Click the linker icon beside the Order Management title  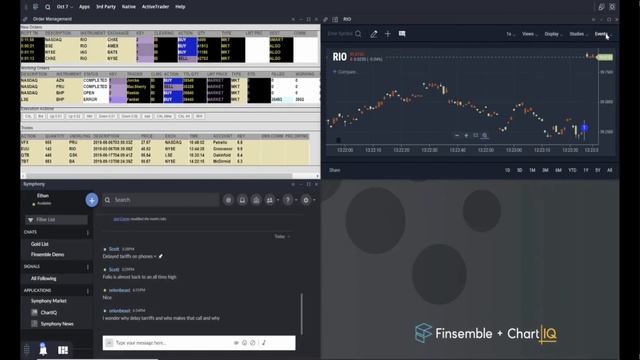click(x=25, y=19)
